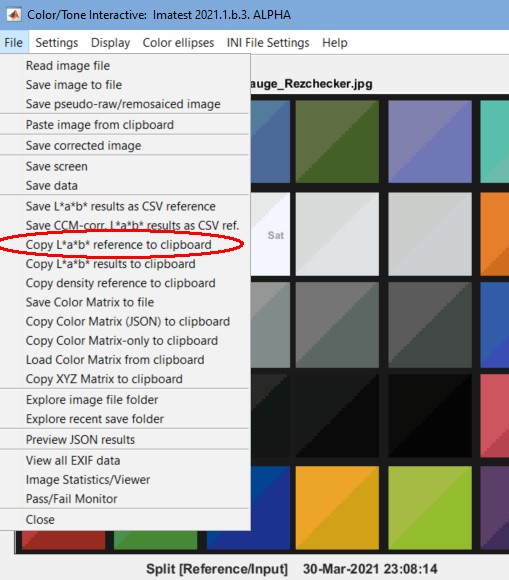The height and width of the screenshot is (580, 509).
Task: Click the orange-yellow color patch
Action: tap(337, 508)
